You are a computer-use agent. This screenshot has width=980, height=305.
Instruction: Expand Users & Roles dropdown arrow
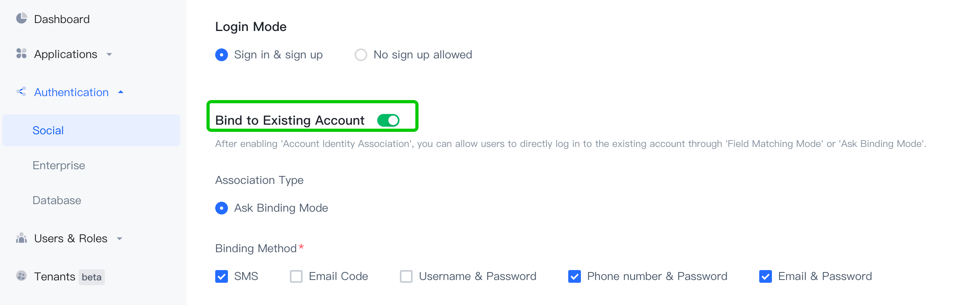[x=120, y=239]
